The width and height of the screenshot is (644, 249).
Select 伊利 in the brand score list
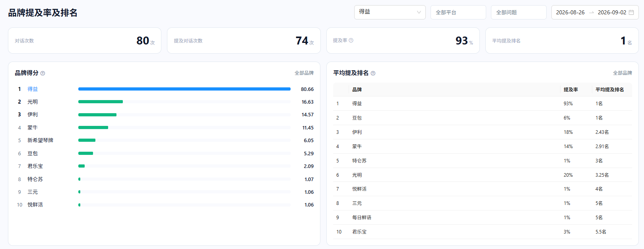(33, 114)
